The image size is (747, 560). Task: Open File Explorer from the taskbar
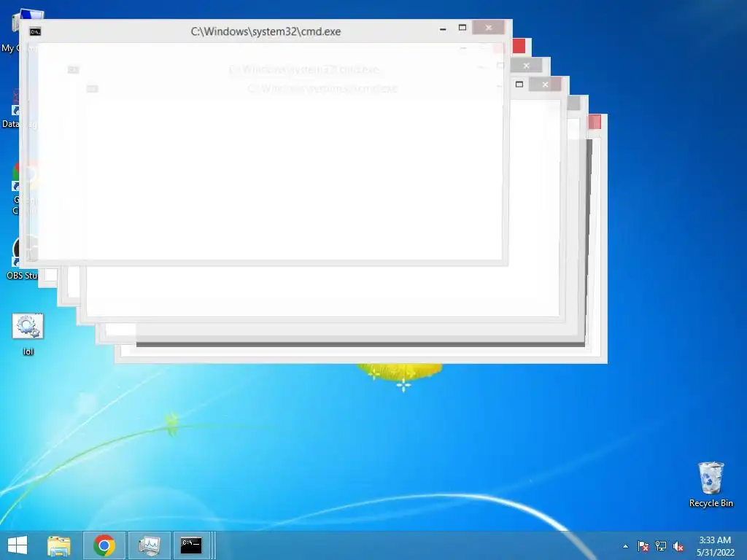click(x=59, y=545)
